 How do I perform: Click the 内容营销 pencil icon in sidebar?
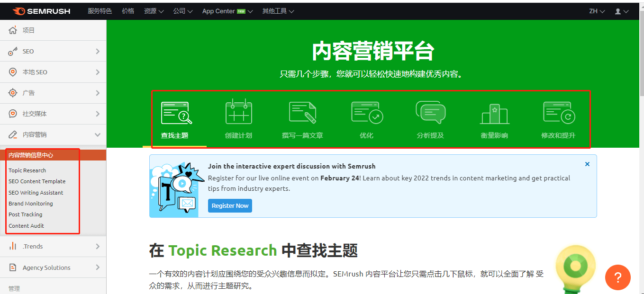[13, 134]
